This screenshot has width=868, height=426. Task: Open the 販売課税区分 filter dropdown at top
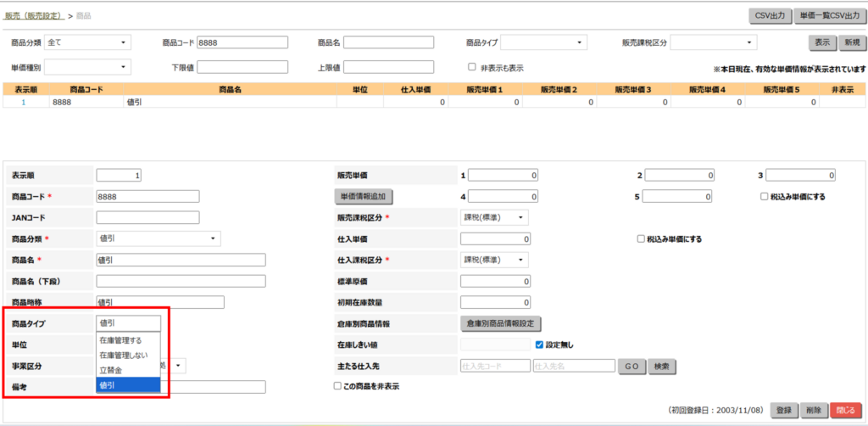pos(713,42)
